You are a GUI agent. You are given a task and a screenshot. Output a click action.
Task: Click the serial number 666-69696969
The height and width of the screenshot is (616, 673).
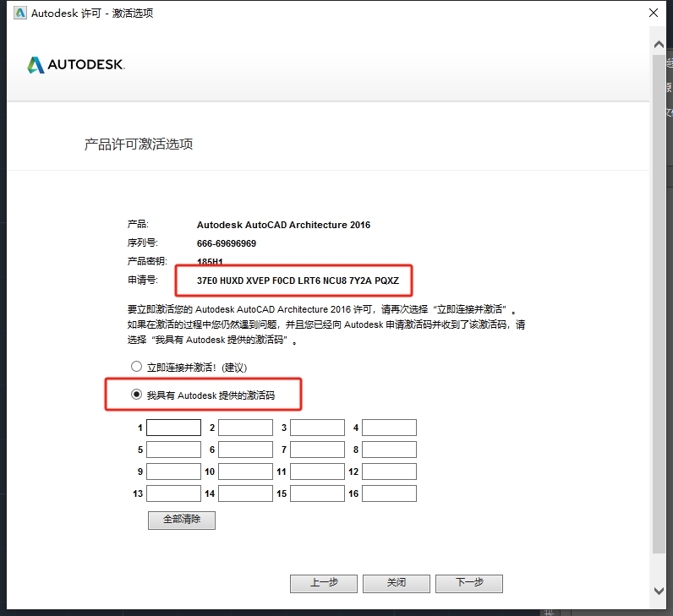[227, 243]
